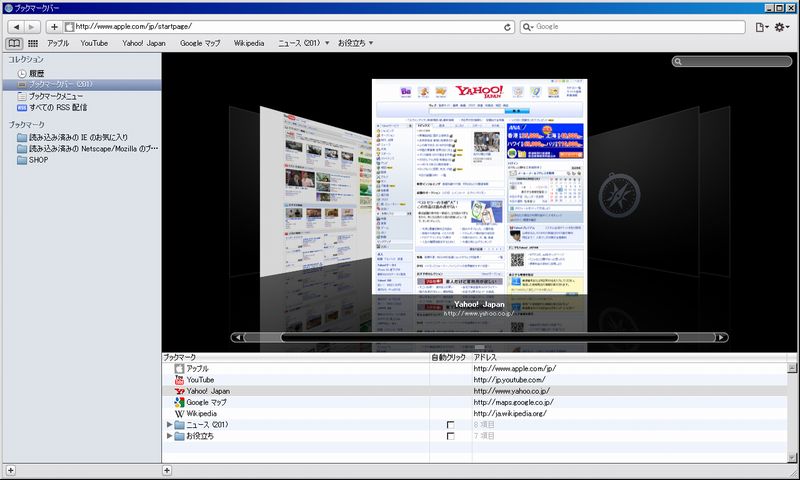The image size is (800, 480).
Task: Click the YouTube cover preview on left
Action: point(316,191)
